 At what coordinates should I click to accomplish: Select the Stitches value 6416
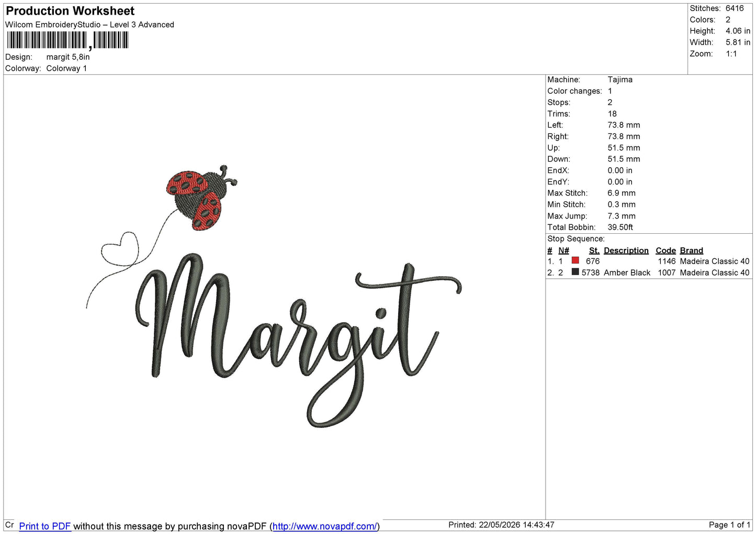[735, 8]
